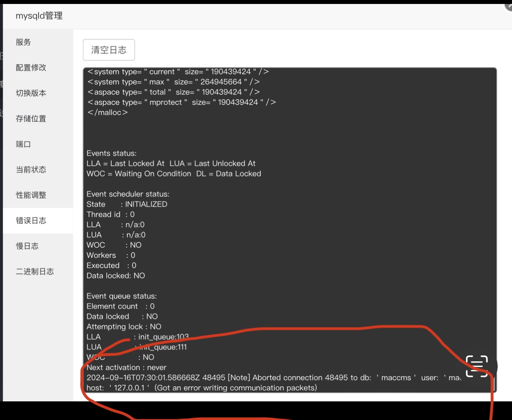Click the 'Event scheduler status:' line
This screenshot has width=512, height=420.
[x=128, y=194]
